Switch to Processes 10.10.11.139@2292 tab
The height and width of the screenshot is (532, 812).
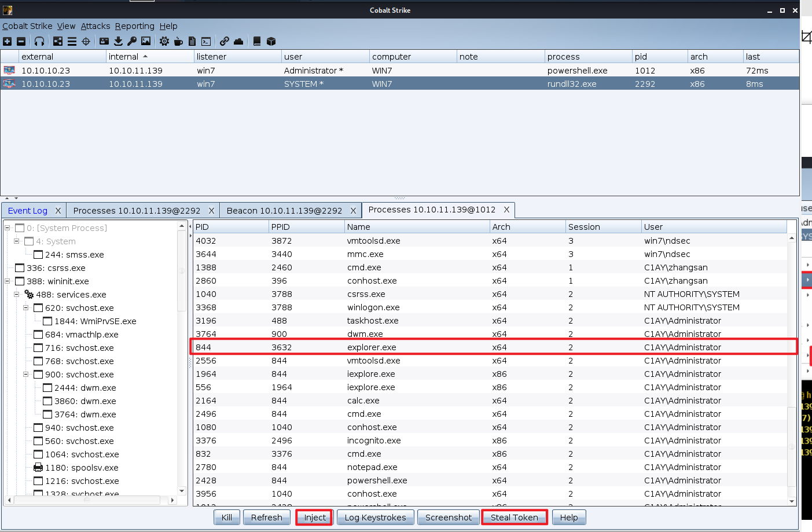click(x=137, y=211)
